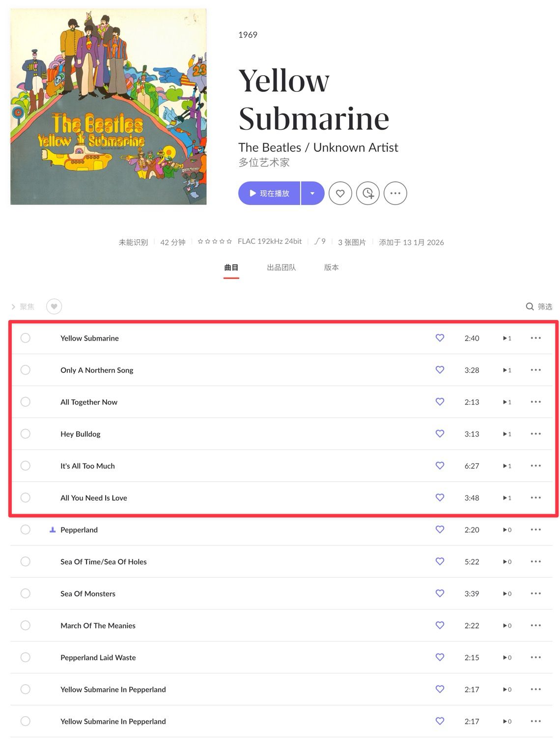Click the heart filter next to 聚焦
Screen dimensions: 560x749
click(x=54, y=307)
